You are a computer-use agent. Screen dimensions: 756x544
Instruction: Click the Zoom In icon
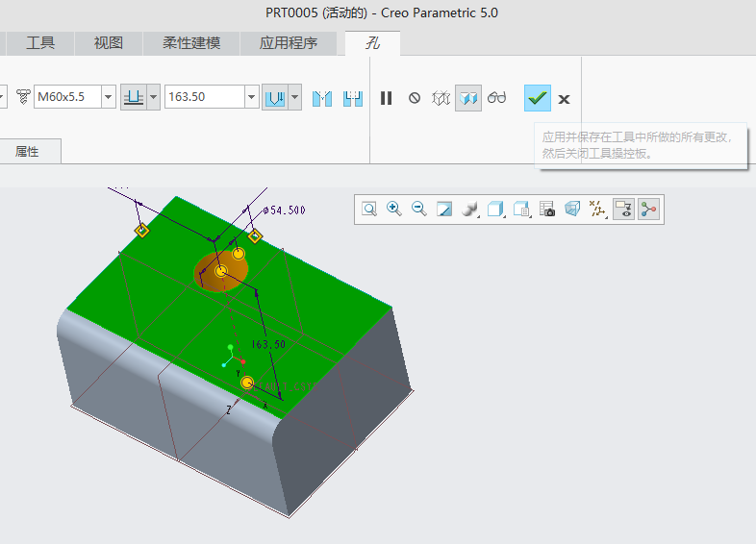click(x=394, y=210)
